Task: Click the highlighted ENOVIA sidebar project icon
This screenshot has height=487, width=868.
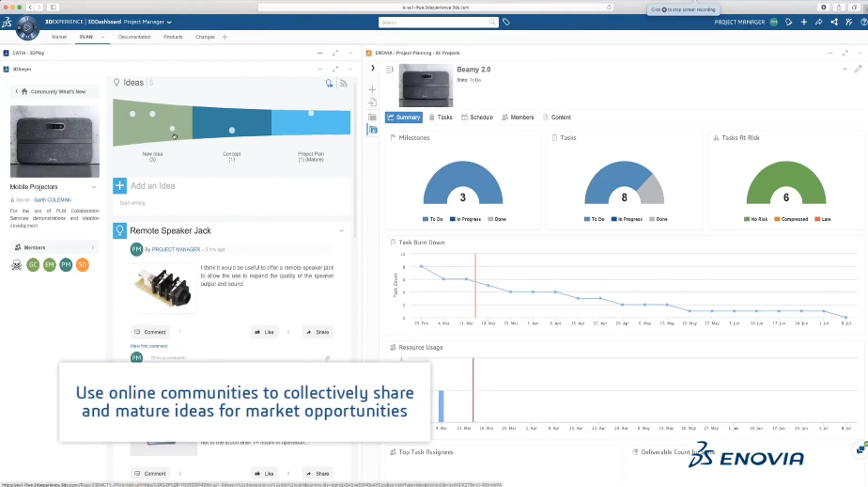Action: tap(373, 130)
